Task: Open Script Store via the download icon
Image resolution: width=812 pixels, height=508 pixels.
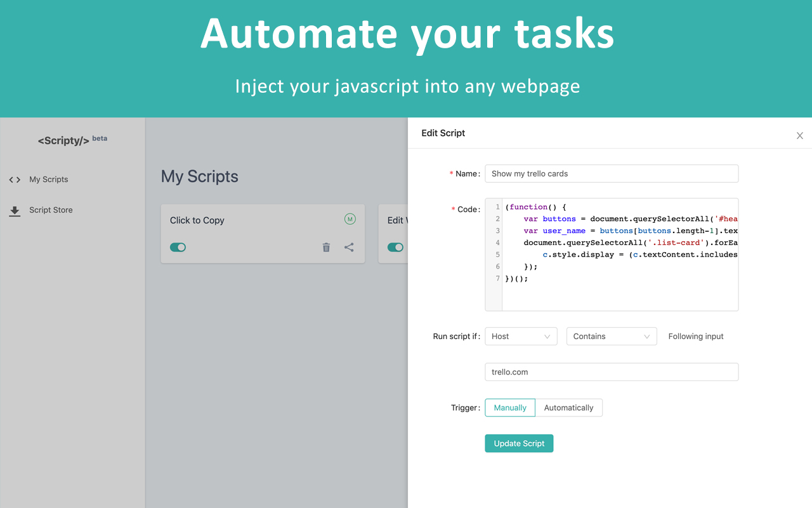Action: [x=15, y=210]
